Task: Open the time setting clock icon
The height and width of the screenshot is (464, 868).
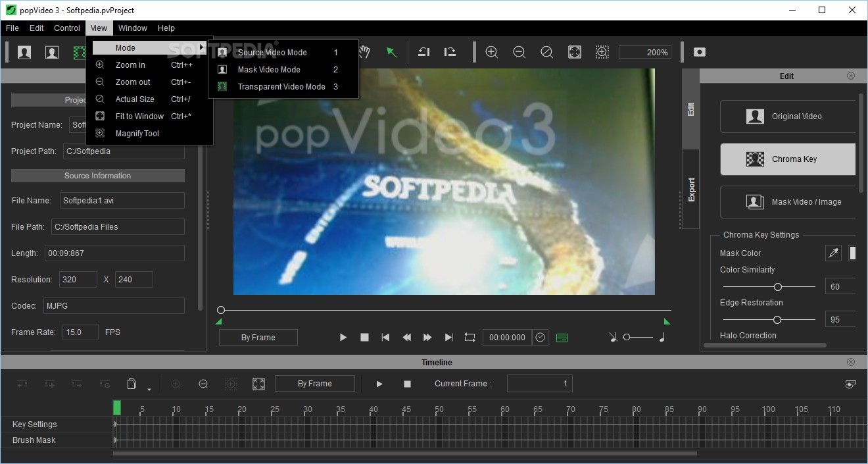Action: [x=541, y=338]
